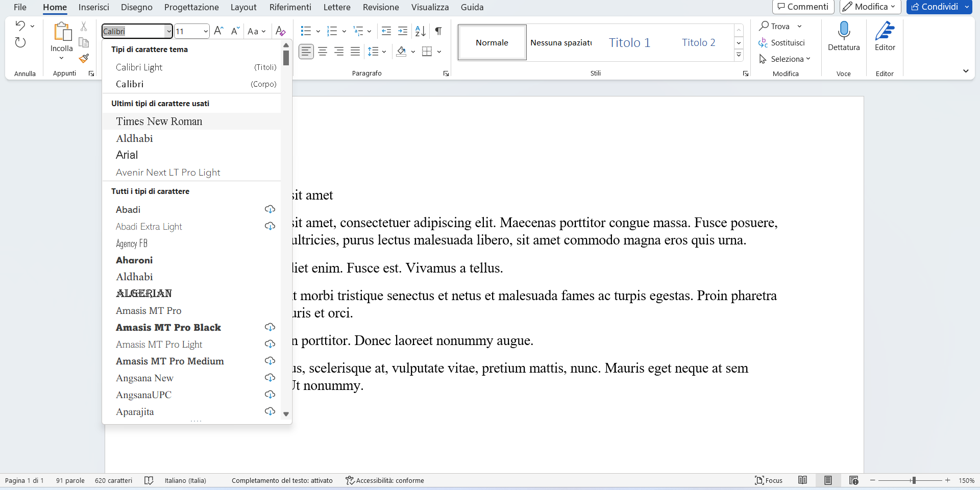Center align the paragraph

(x=322, y=51)
